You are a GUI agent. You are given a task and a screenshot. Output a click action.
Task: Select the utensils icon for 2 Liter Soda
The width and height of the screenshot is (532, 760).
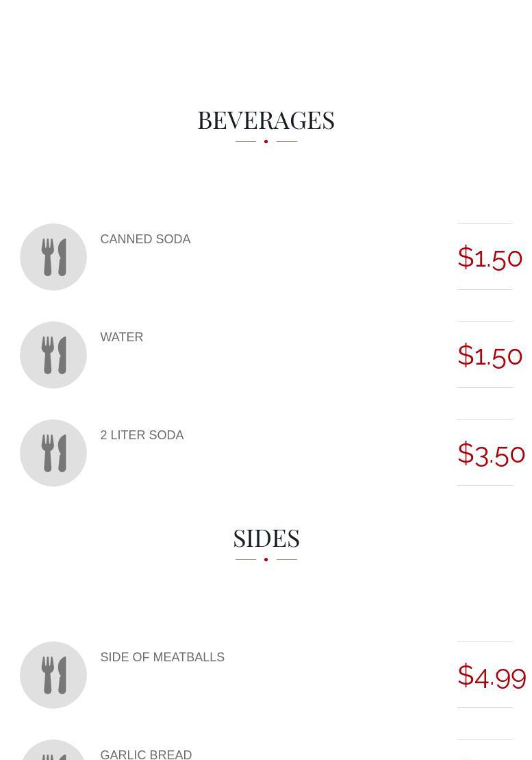[53, 453]
